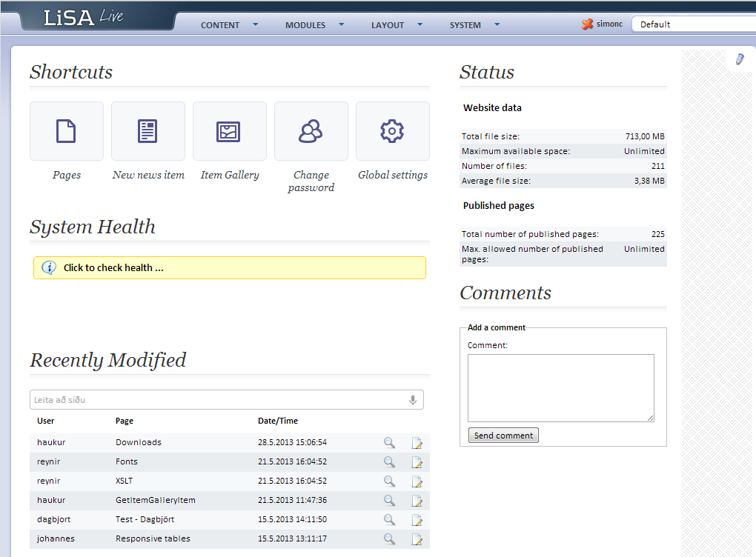Click the 'Click to check health' bar
This screenshot has height=557, width=756.
click(230, 268)
